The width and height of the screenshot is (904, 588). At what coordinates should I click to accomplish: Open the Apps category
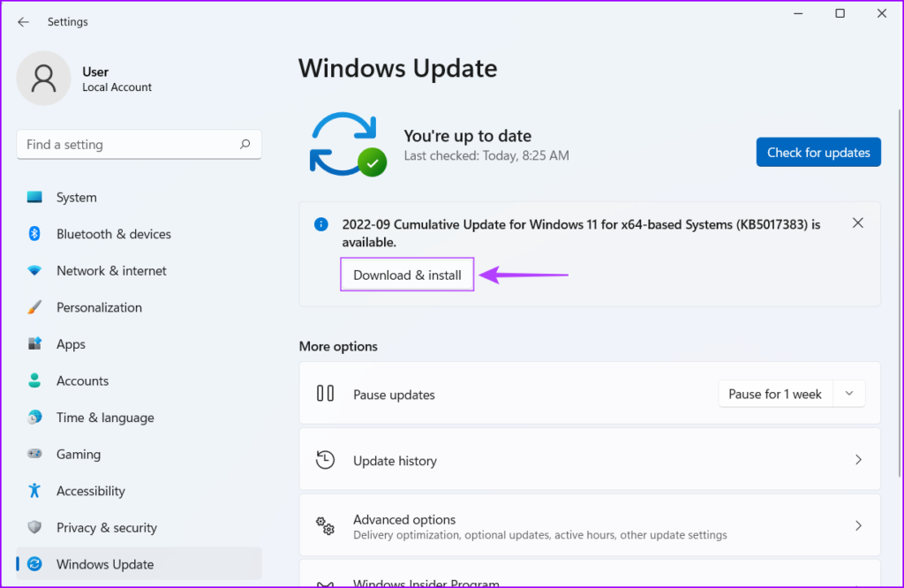pyautogui.click(x=139, y=344)
